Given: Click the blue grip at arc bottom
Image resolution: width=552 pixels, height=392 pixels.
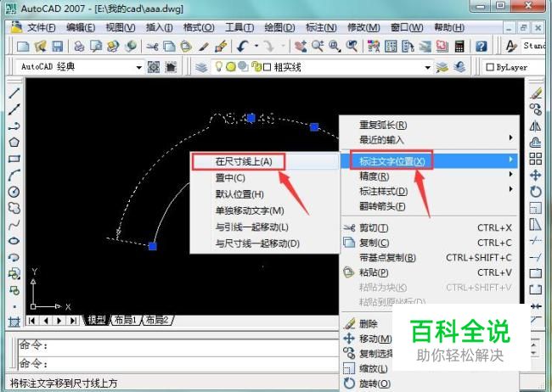Looking at the screenshot, I should pyautogui.click(x=152, y=246).
